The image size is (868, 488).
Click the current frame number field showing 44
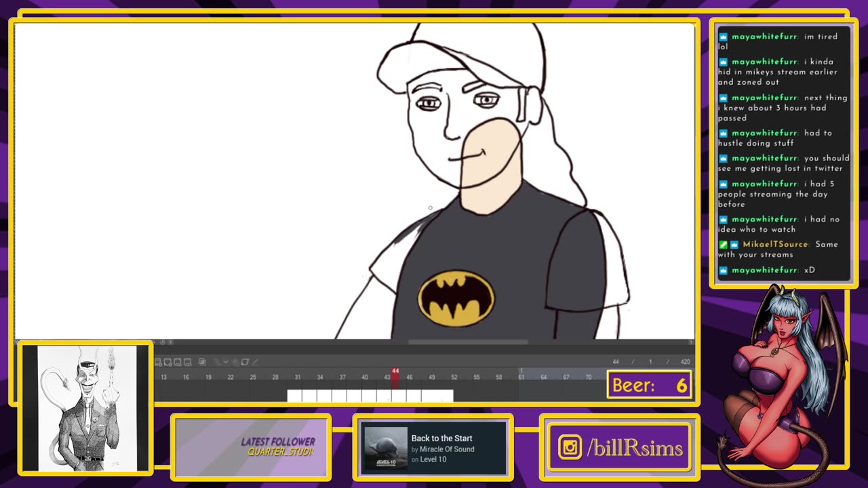[616, 362]
